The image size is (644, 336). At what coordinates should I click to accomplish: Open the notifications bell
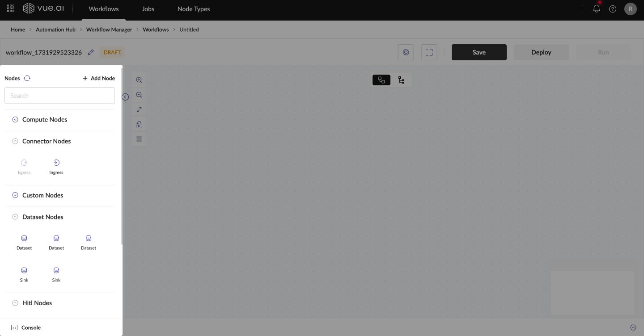(596, 9)
